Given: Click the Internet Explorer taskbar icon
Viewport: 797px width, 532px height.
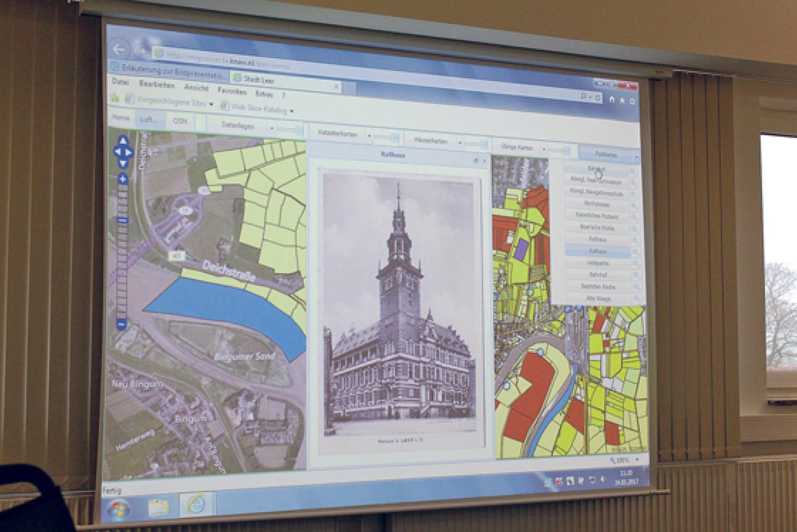Looking at the screenshot, I should pos(195,506).
